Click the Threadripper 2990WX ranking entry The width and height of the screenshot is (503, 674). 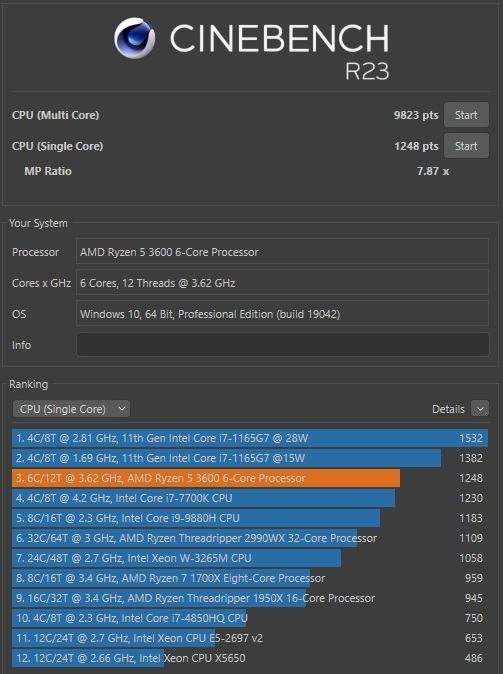(x=250, y=538)
